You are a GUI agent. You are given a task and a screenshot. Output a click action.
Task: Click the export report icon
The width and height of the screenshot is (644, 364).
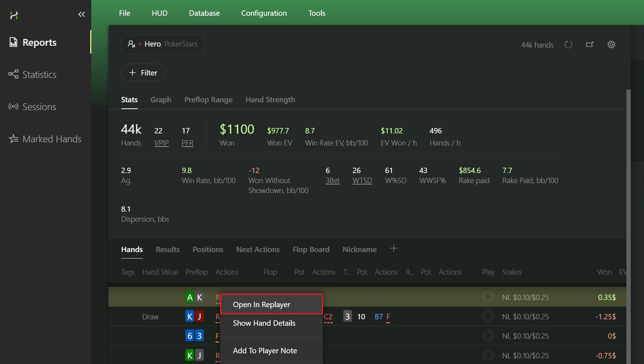[589, 45]
